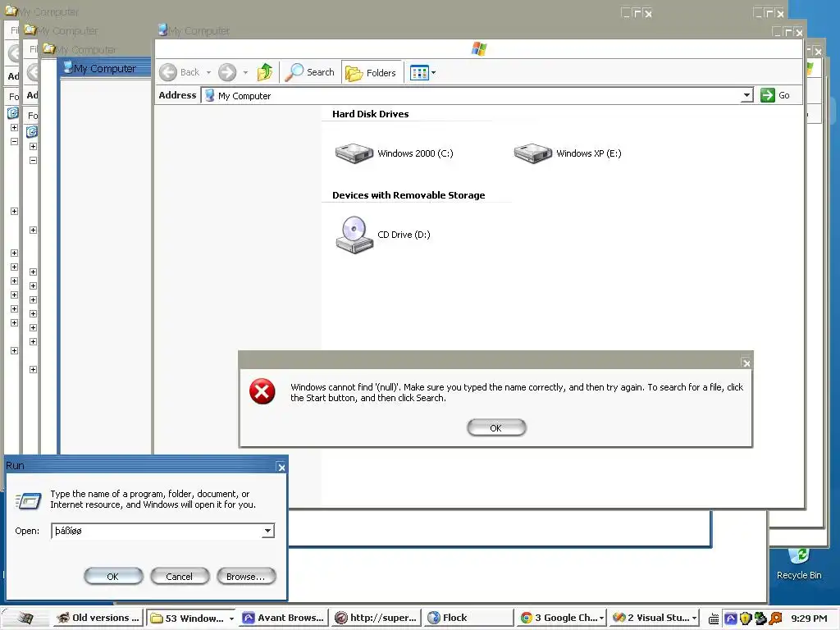Open the 2 Visual Studio taskbar group

point(651,619)
